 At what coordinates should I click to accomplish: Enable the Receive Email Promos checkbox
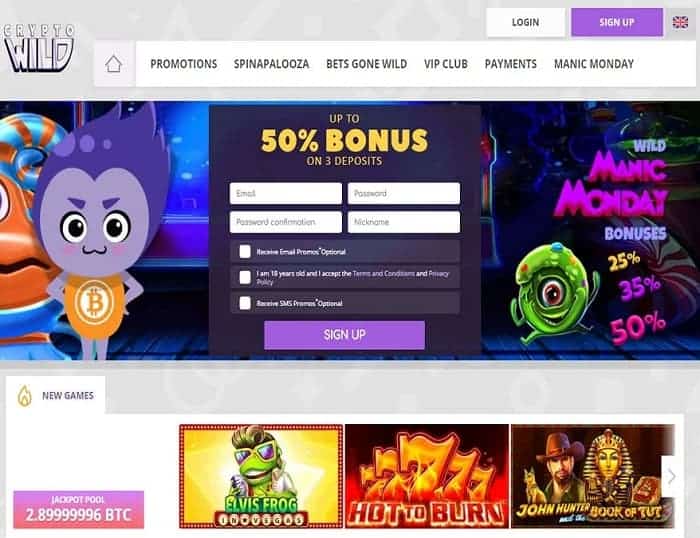[245, 251]
